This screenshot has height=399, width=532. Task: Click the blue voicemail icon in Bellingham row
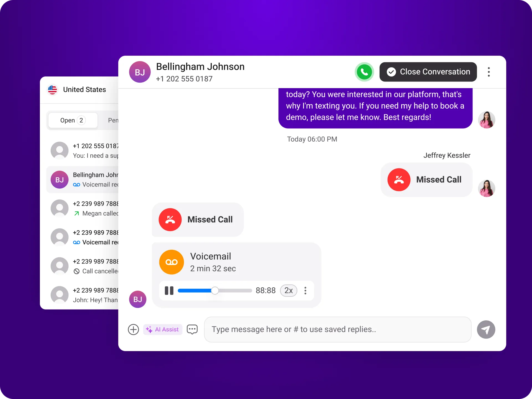[x=76, y=185]
